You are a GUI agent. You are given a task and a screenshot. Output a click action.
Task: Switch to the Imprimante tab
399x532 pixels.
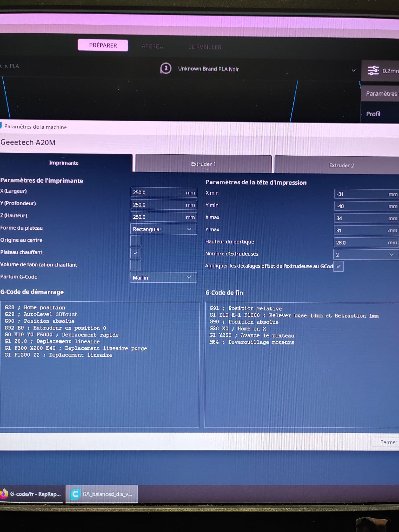(66, 163)
